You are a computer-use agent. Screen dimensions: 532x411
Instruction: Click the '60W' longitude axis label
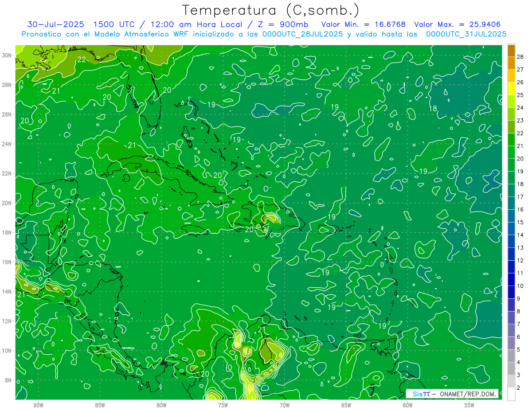click(408, 405)
